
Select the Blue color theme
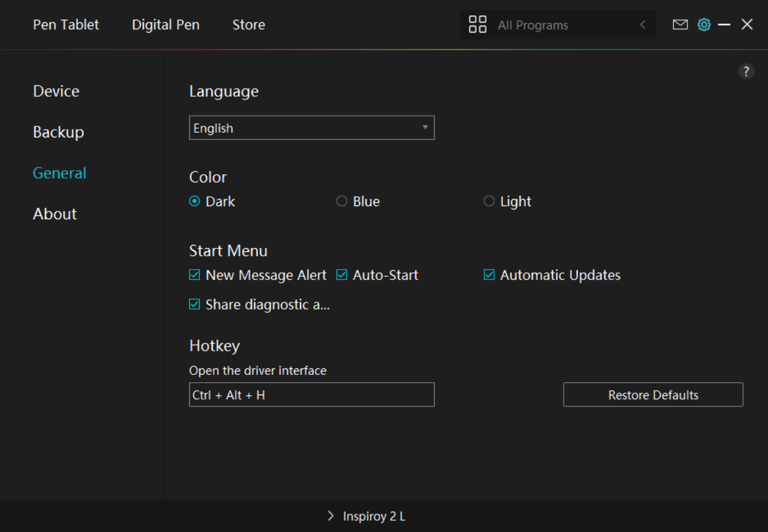click(342, 202)
